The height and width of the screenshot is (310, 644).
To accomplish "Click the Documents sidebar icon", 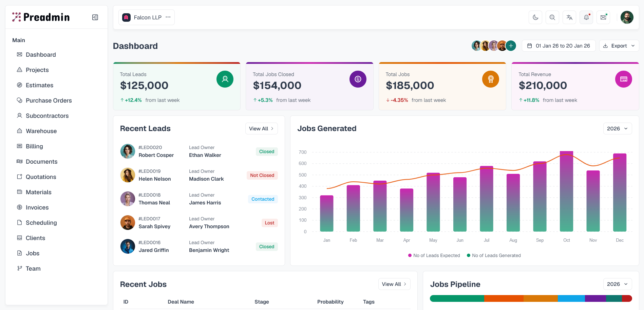I will click(20, 161).
